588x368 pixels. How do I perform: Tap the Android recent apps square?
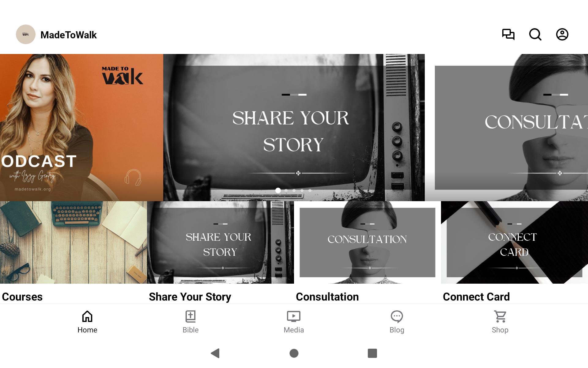pos(372,353)
